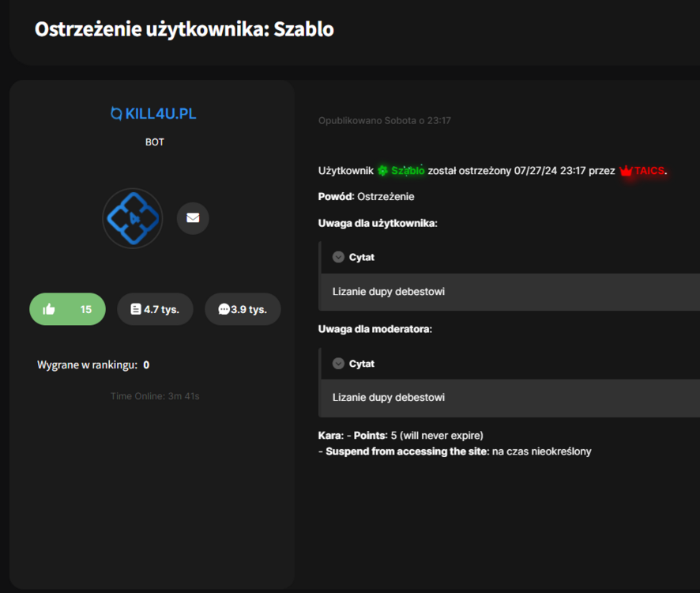Collapse the Cytat under Uwaga dla użytkownika
700x593 pixels.
click(338, 257)
